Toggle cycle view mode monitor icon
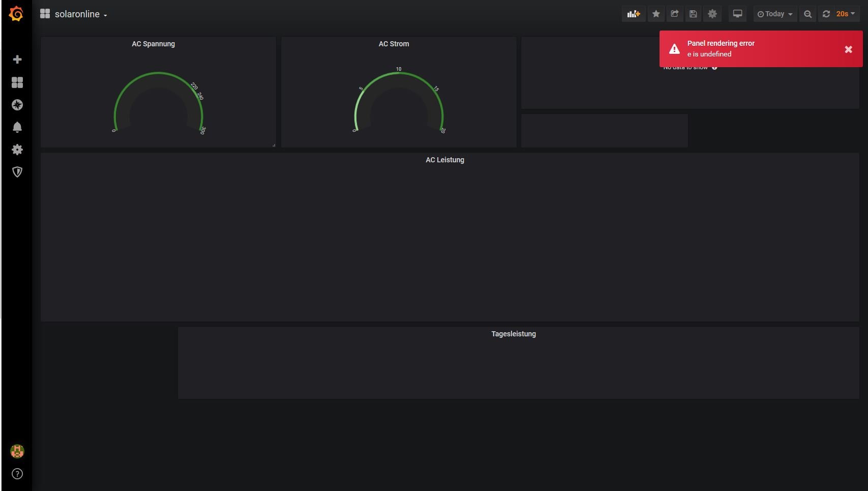The width and height of the screenshot is (868, 491). coord(737,14)
